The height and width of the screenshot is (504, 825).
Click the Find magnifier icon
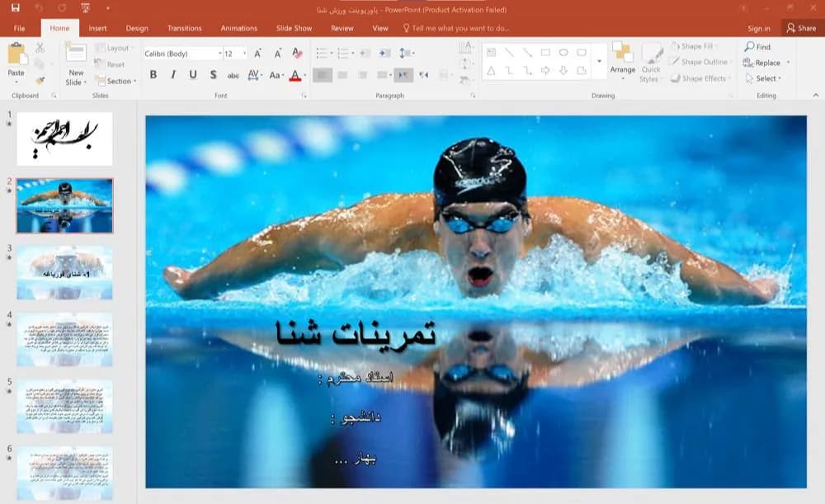point(750,46)
